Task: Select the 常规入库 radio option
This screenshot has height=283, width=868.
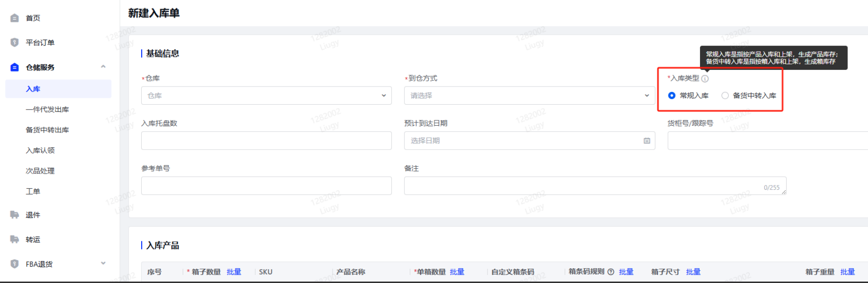Action: pyautogui.click(x=672, y=96)
